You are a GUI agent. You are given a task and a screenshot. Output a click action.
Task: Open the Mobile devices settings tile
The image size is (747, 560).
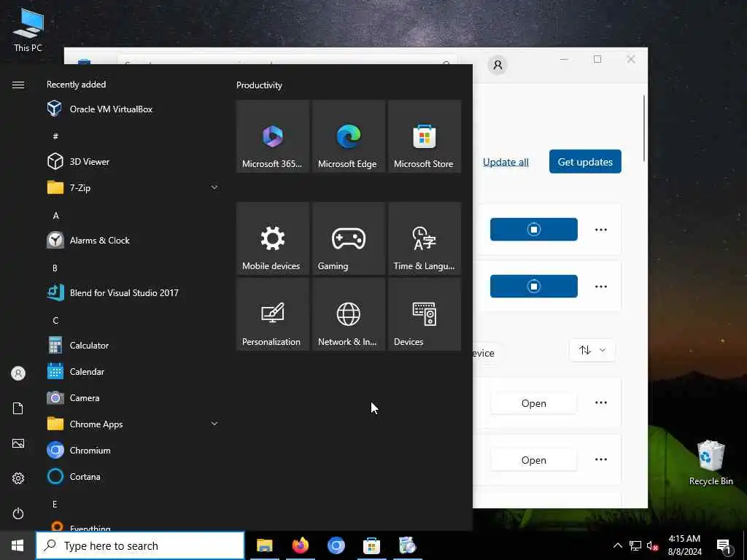tap(273, 238)
